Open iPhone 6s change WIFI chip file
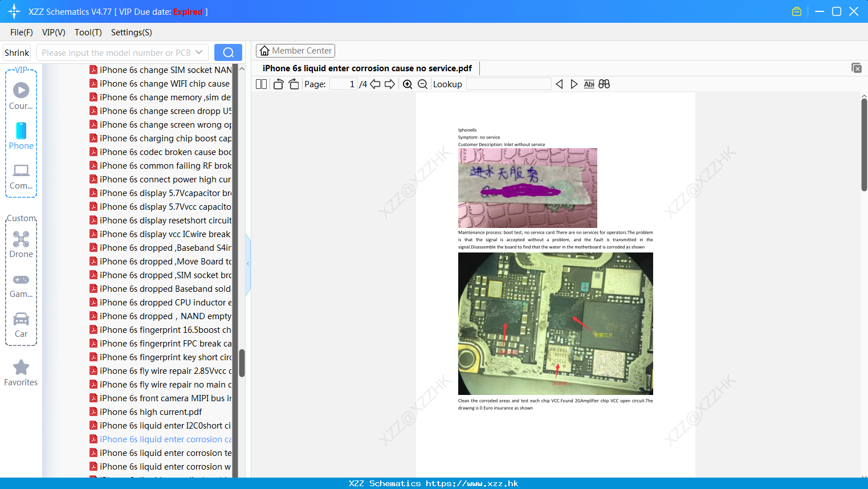868x489 pixels. [x=161, y=84]
